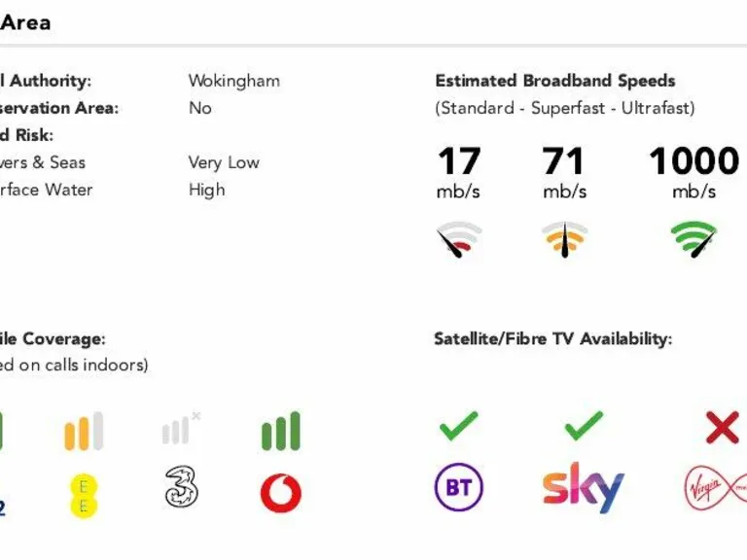This screenshot has height=560, width=747.
Task: Click the Satellite/Fibre TV Availability heading
Action: (x=552, y=338)
